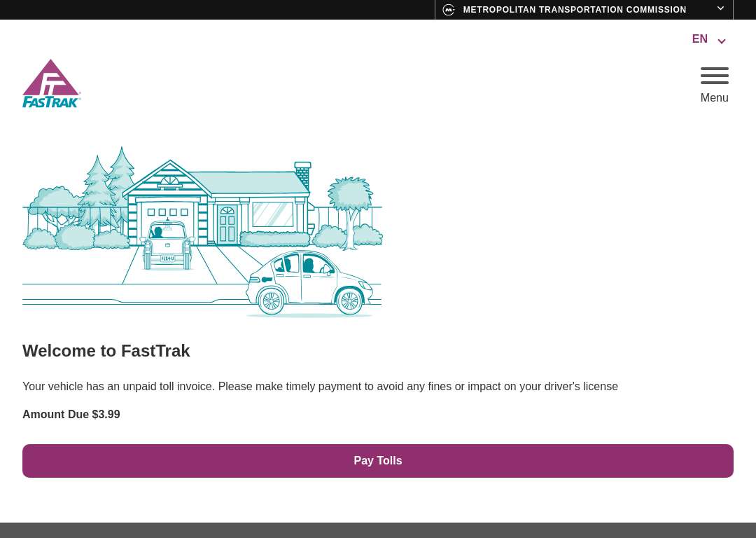Click the MTC round logo icon
756x538 pixels.
click(x=449, y=10)
